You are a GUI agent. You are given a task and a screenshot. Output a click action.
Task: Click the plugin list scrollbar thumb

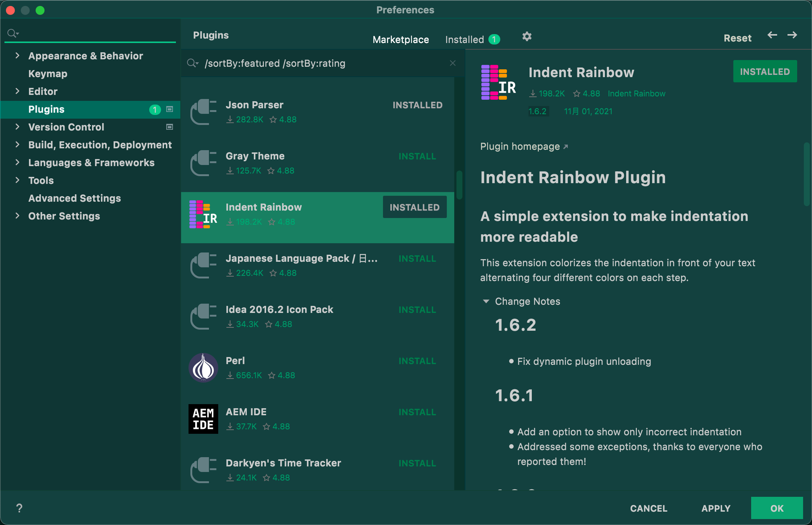point(459,185)
